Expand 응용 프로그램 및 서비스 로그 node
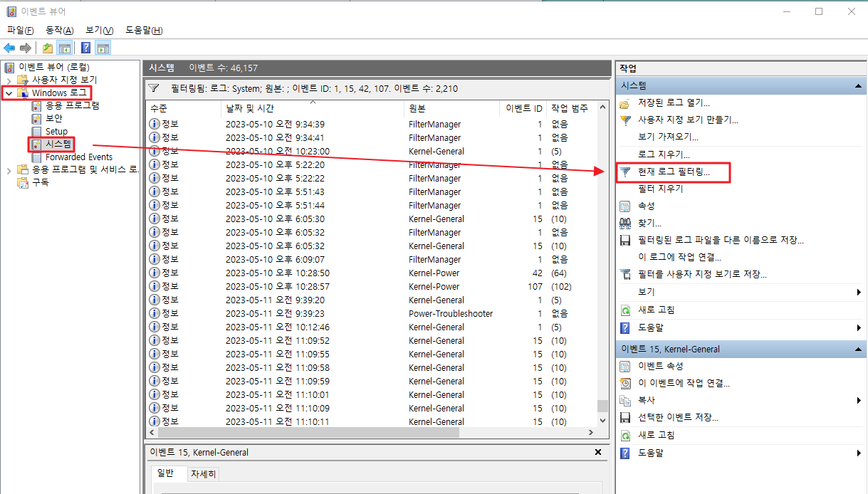Viewport: 868px width, 494px height. coord(9,169)
